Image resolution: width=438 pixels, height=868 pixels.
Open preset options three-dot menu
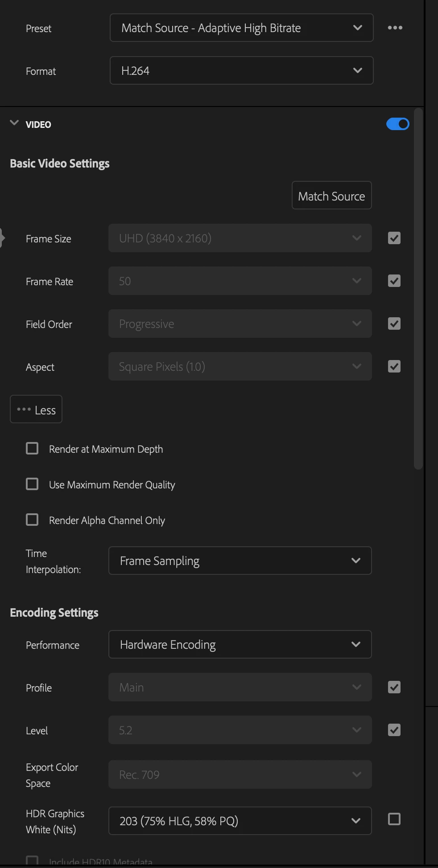pyautogui.click(x=395, y=28)
